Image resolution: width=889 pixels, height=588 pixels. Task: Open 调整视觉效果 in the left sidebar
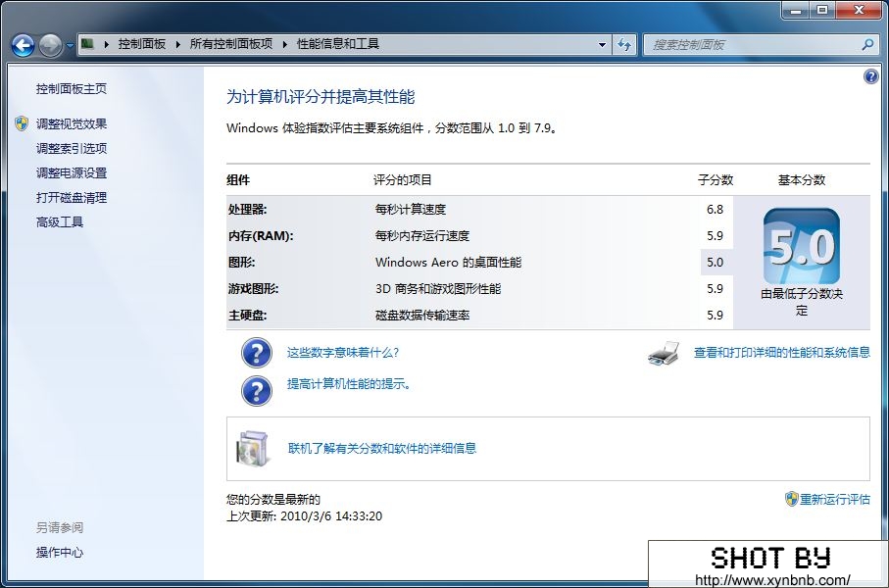coord(72,124)
